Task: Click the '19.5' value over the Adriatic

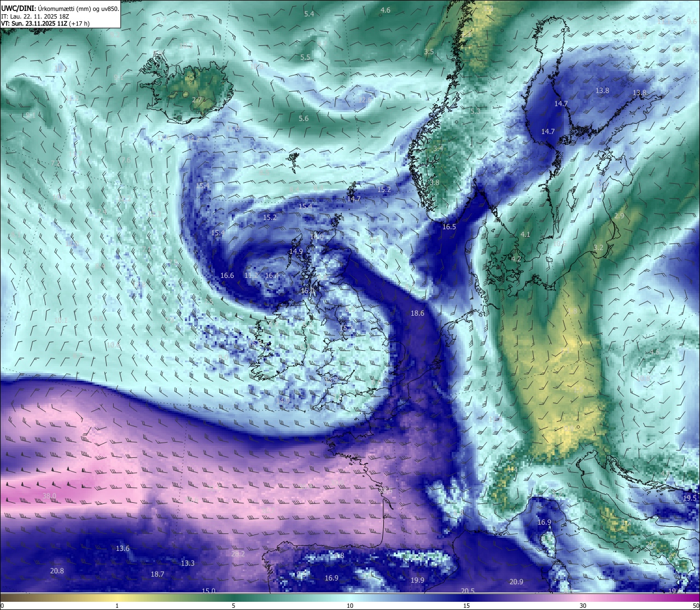Action: tap(690, 498)
